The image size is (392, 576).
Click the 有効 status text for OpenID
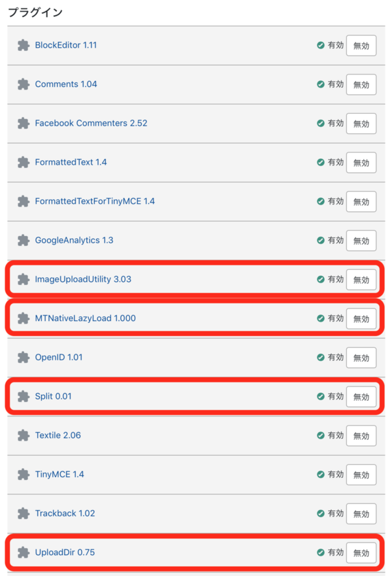[335, 357]
